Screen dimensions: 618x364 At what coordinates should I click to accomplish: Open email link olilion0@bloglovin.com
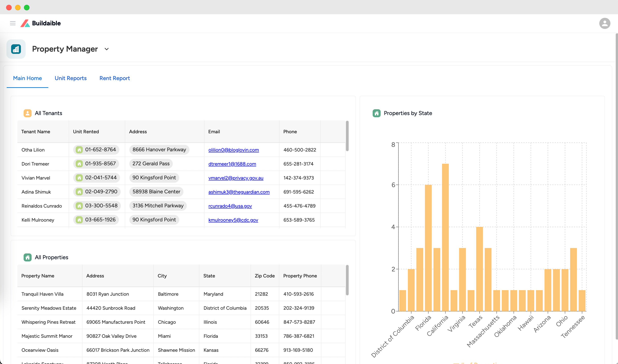(233, 150)
